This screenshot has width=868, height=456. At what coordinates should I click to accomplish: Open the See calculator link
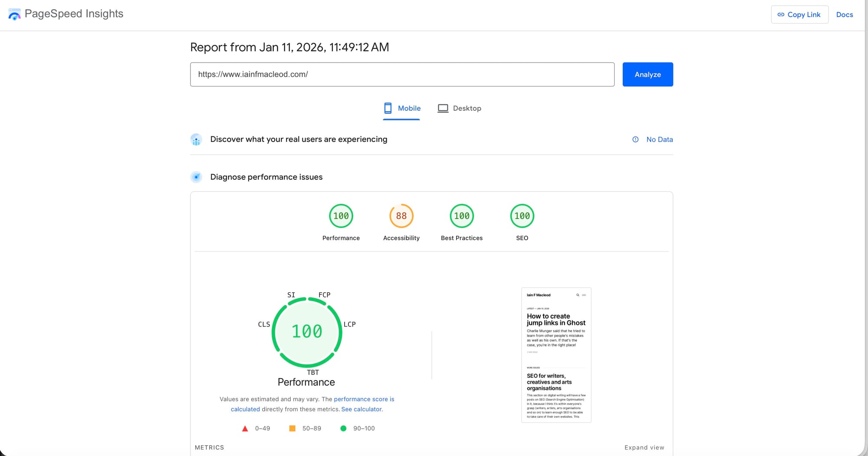point(361,409)
